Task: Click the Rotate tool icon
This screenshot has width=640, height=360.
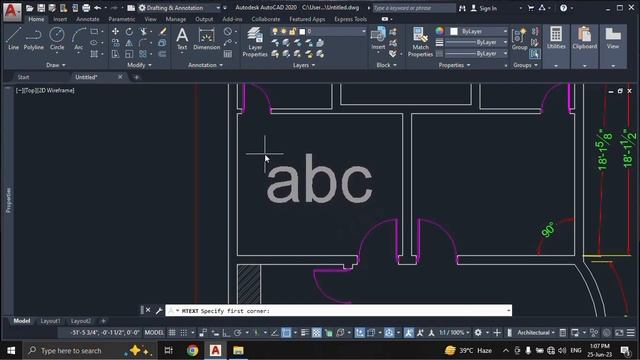Action: pos(129,31)
